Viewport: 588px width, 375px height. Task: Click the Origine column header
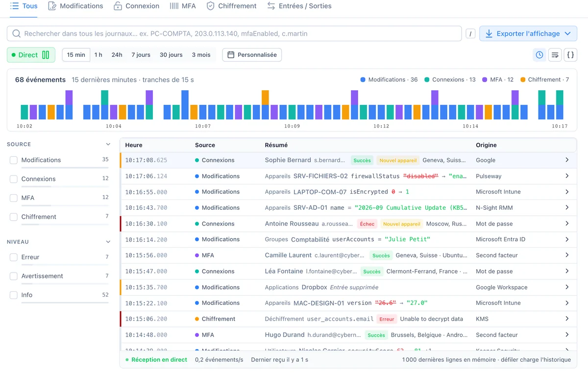[486, 145]
